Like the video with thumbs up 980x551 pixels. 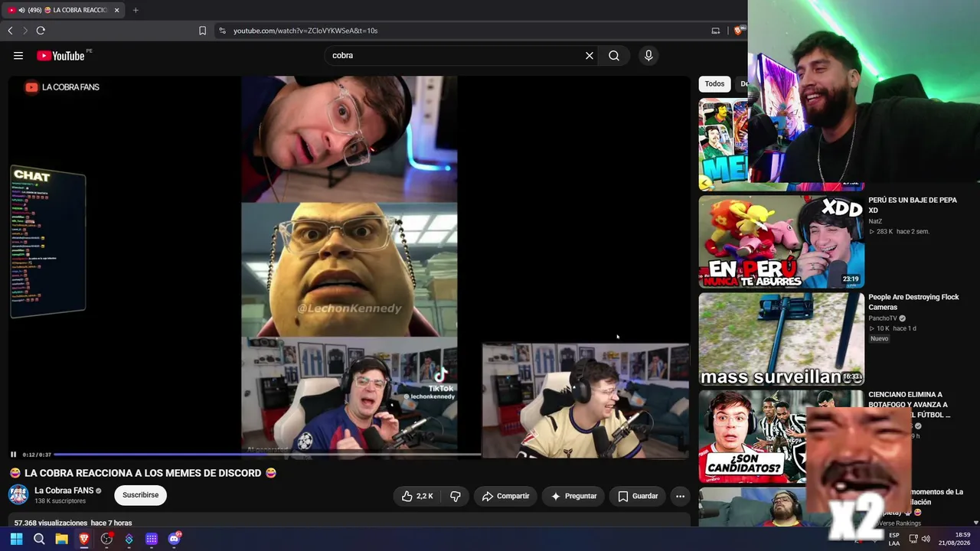(x=418, y=496)
